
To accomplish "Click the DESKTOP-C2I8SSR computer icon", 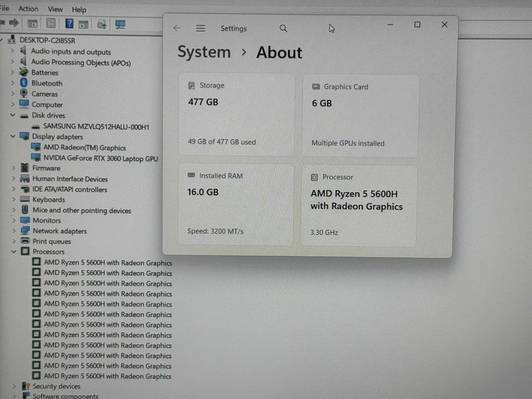I will (12, 40).
